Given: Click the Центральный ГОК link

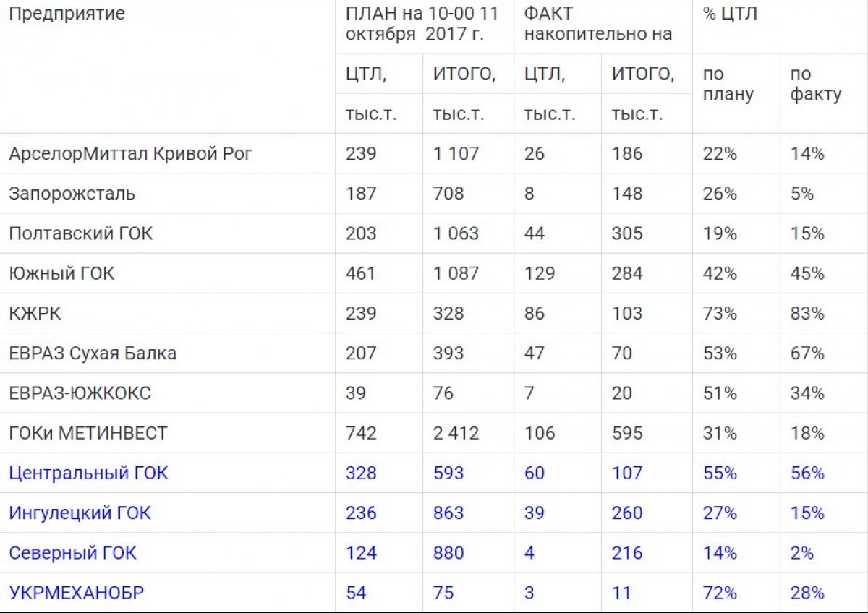Looking at the screenshot, I should (88, 473).
